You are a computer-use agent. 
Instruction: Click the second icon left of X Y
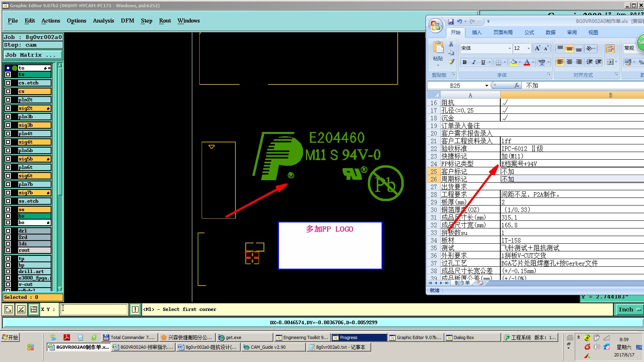21,309
